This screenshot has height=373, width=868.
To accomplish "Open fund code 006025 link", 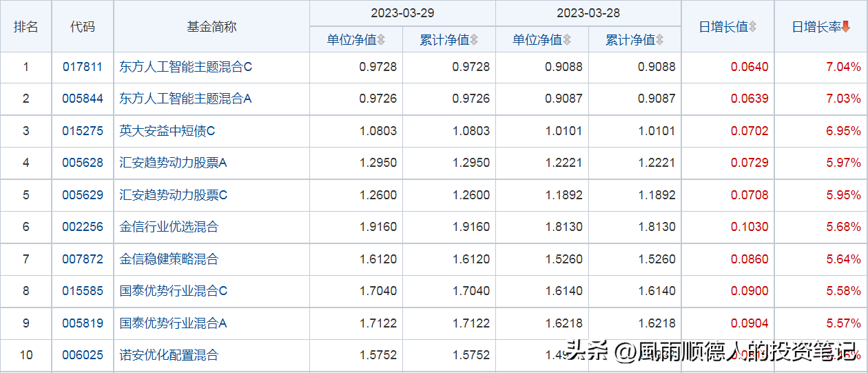I will point(83,355).
